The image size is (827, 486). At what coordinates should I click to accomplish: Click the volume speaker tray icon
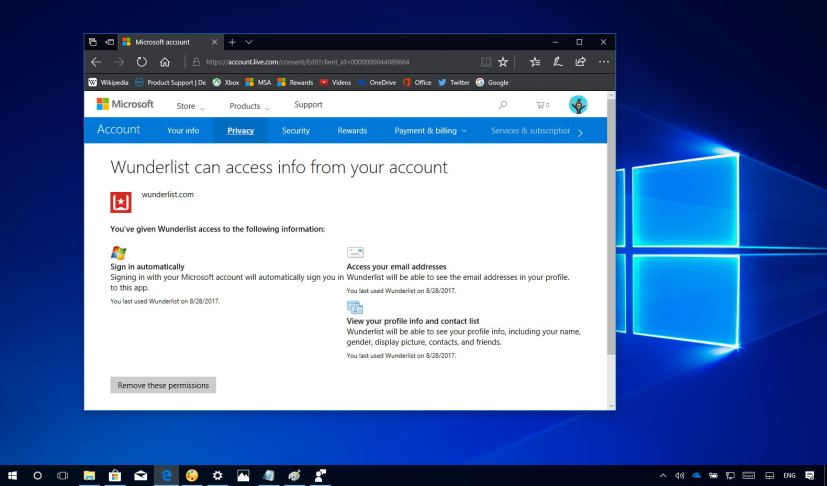coord(679,475)
